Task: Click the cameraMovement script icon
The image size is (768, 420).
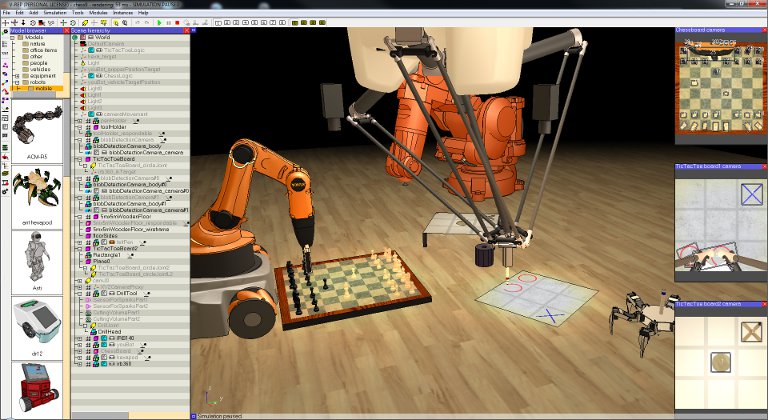Action: point(91,114)
